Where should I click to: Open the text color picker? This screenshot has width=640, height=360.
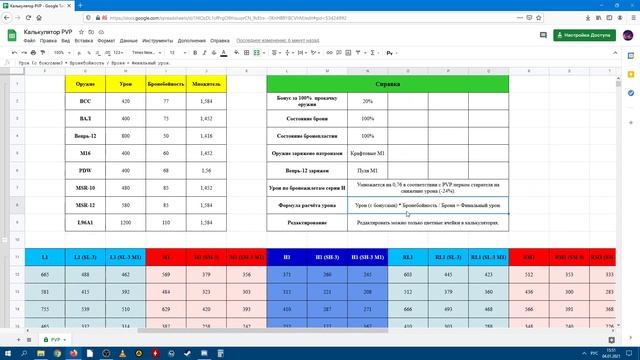coord(224,53)
